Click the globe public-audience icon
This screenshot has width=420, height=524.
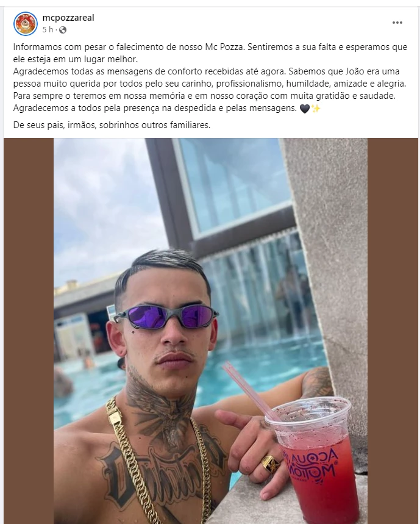(62, 30)
